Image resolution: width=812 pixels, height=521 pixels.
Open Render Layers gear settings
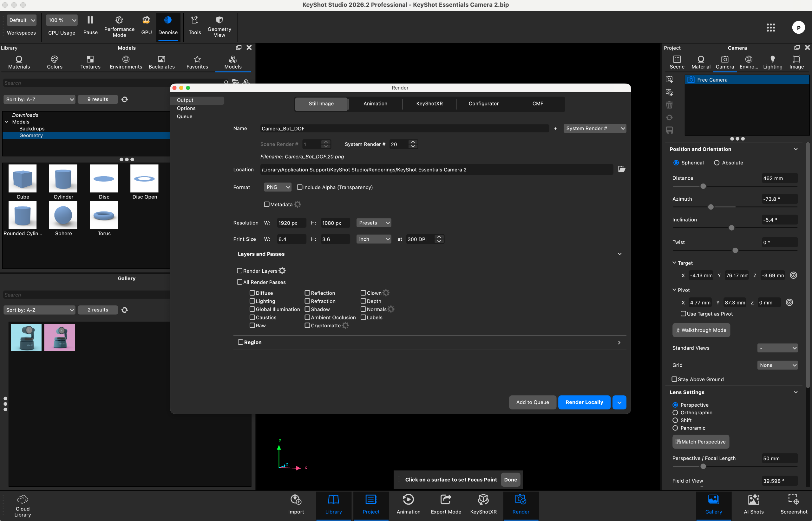pos(282,271)
